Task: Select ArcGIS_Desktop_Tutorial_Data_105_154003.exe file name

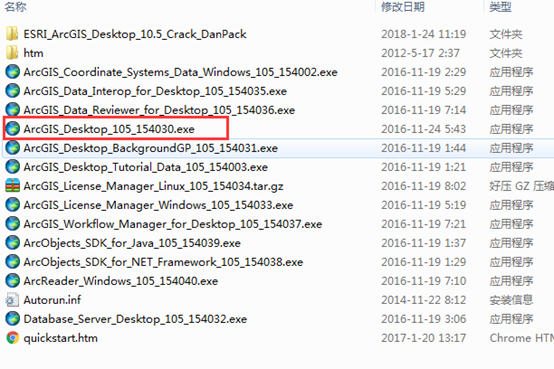Action: tap(146, 167)
